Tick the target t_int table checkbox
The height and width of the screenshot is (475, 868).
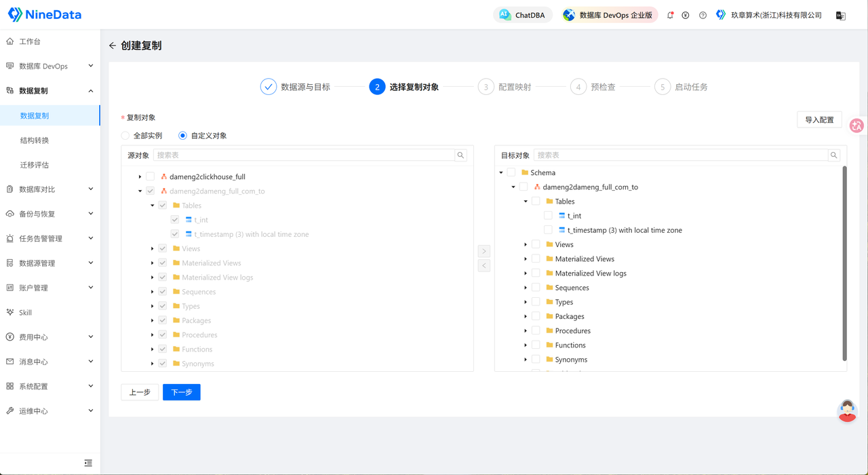point(548,216)
